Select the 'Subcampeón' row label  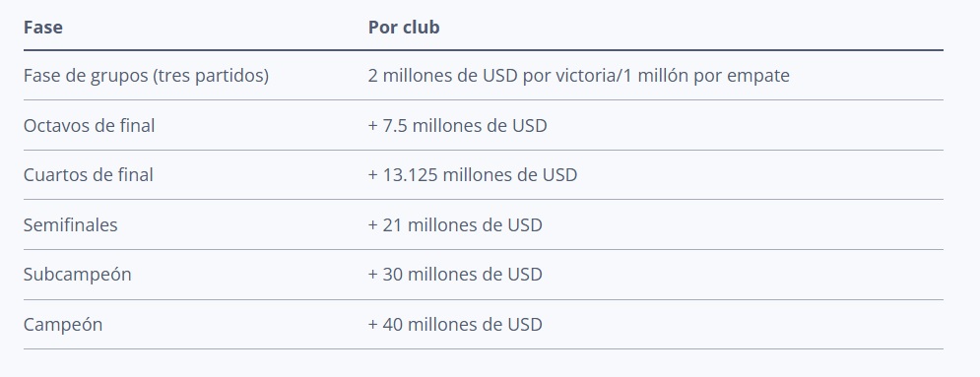click(x=78, y=275)
